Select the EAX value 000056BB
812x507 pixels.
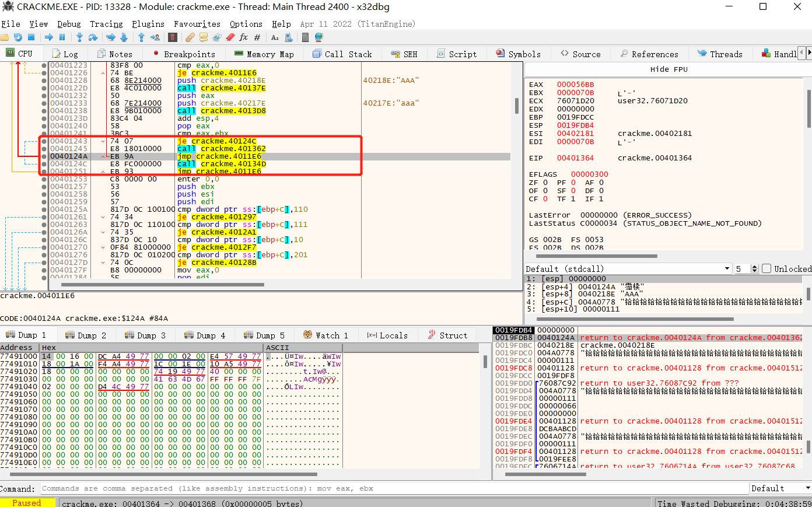575,85
